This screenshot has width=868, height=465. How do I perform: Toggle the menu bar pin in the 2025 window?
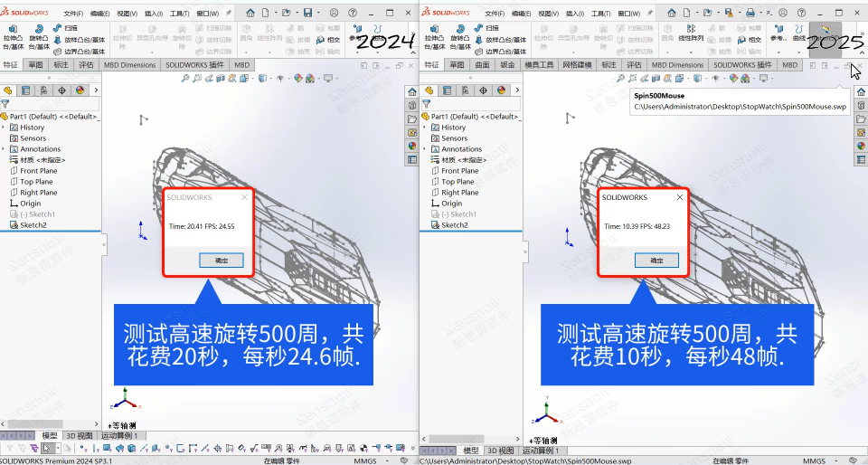point(648,14)
